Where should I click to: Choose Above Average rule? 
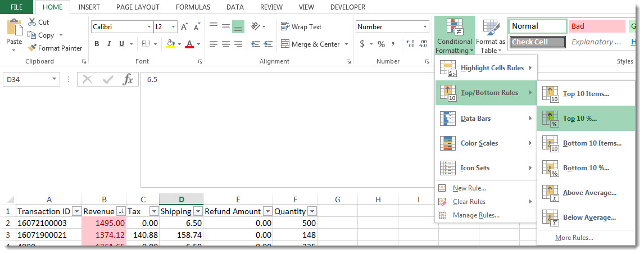586,192
